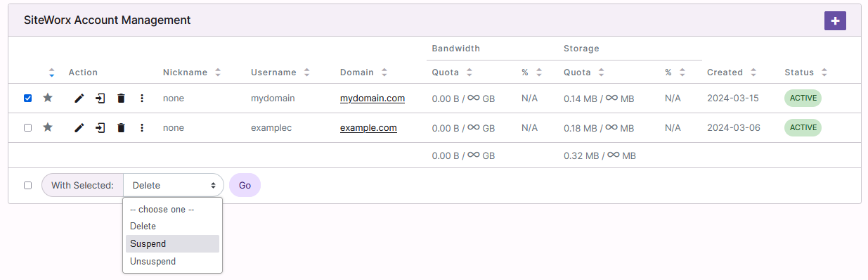This screenshot has height=280, width=868.
Task: Sort by Storage Quota column
Action: [601, 72]
